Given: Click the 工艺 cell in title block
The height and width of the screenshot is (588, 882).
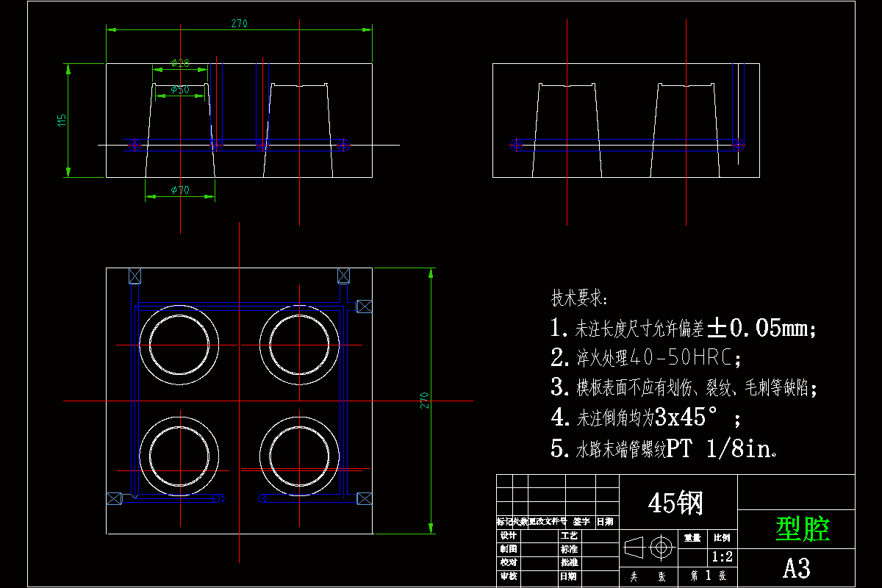Looking at the screenshot, I should [569, 536].
